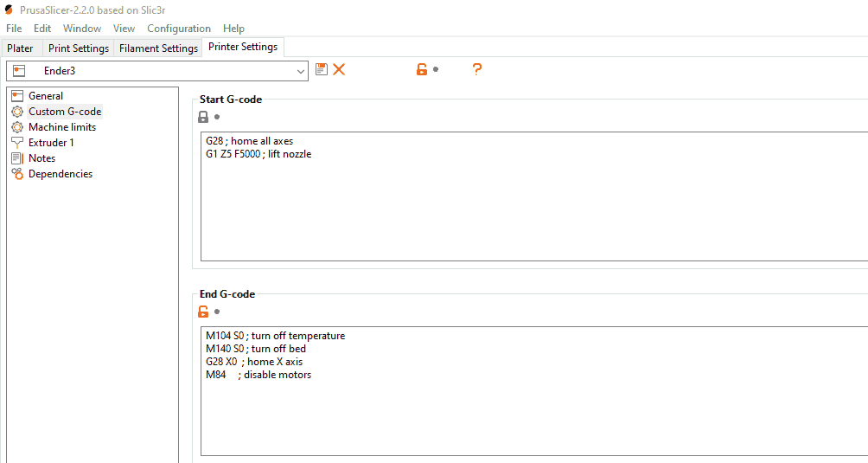This screenshot has width=868, height=463.
Task: Switch to the Print Settings tab
Action: point(79,48)
